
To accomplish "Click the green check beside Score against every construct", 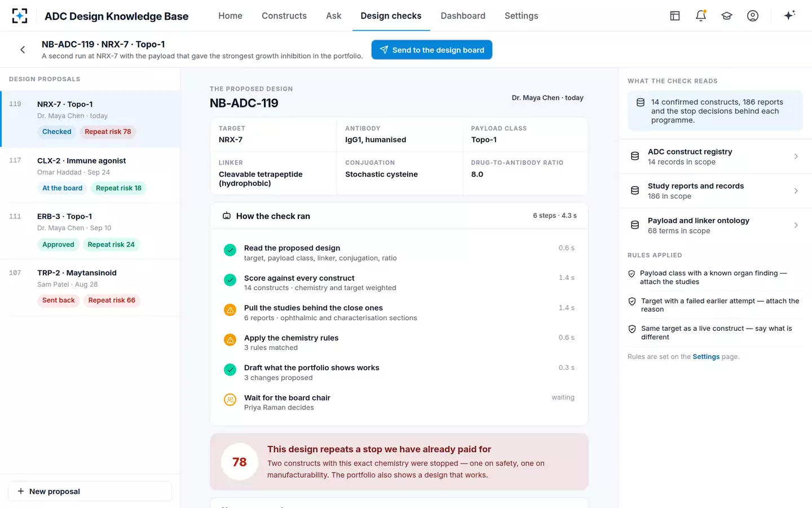I will point(230,280).
